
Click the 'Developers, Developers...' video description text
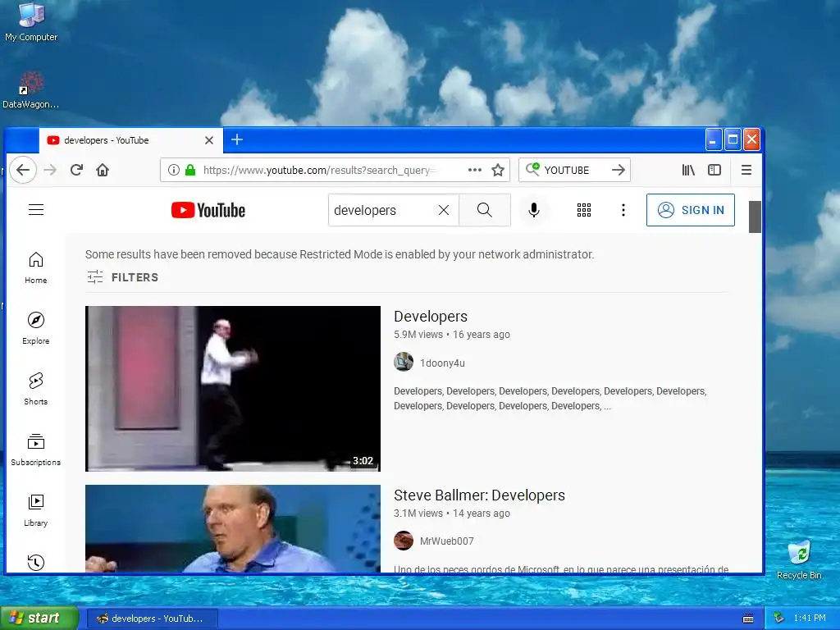[x=550, y=399]
